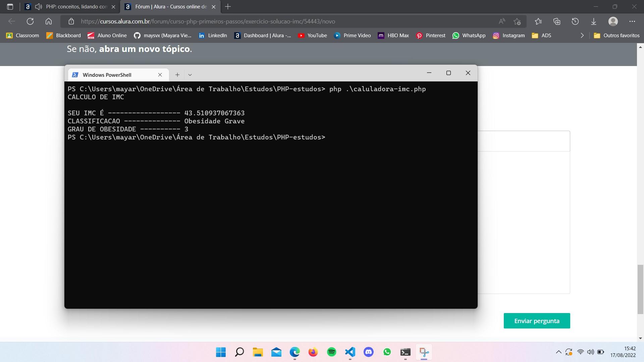
Task: Open the YouTube favorites bar shortcut
Action: coord(317,35)
